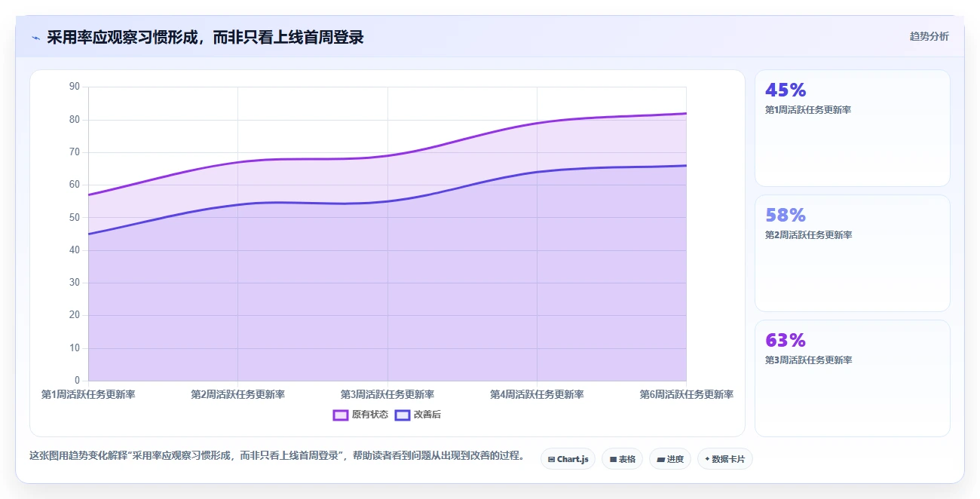Click x-axis label 第2周活跃任务更新率

(x=237, y=394)
